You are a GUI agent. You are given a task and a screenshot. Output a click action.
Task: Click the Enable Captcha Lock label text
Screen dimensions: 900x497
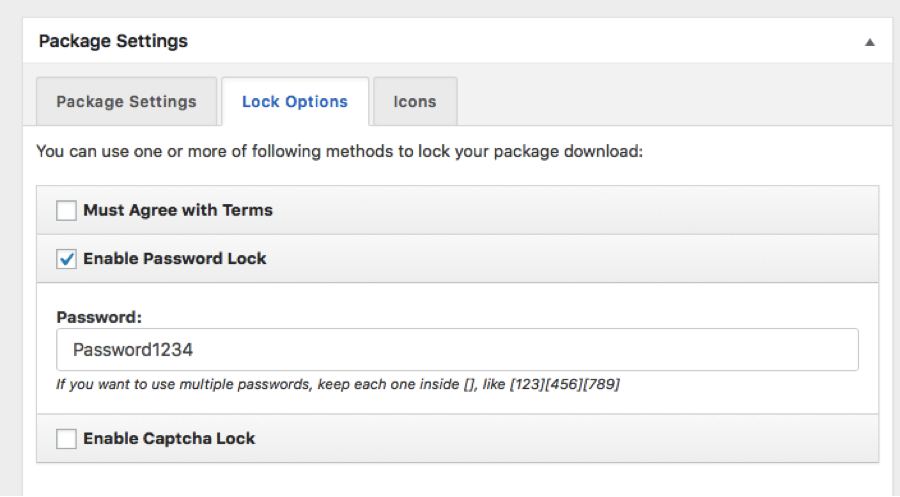[x=169, y=438]
